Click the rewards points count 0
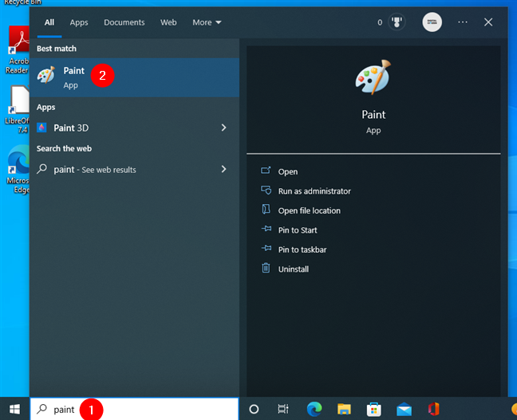The image size is (517, 420). coord(380,22)
